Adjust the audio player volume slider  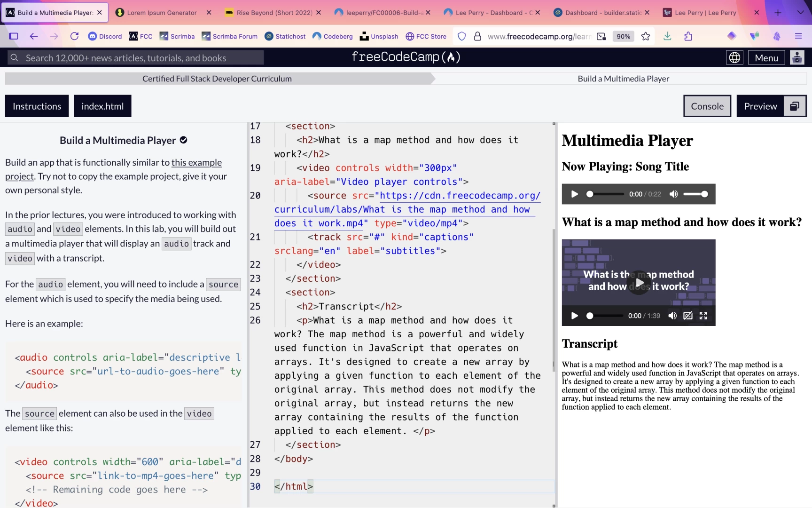tap(695, 194)
